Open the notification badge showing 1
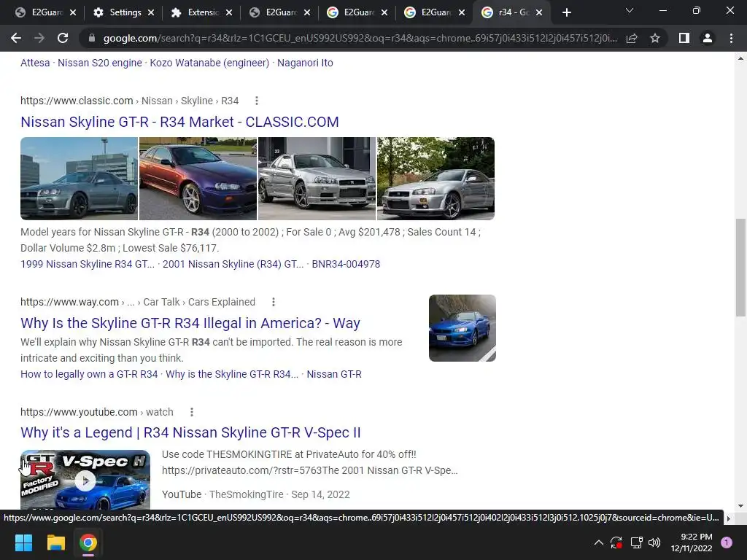Screen dimensions: 747x560 (727, 542)
